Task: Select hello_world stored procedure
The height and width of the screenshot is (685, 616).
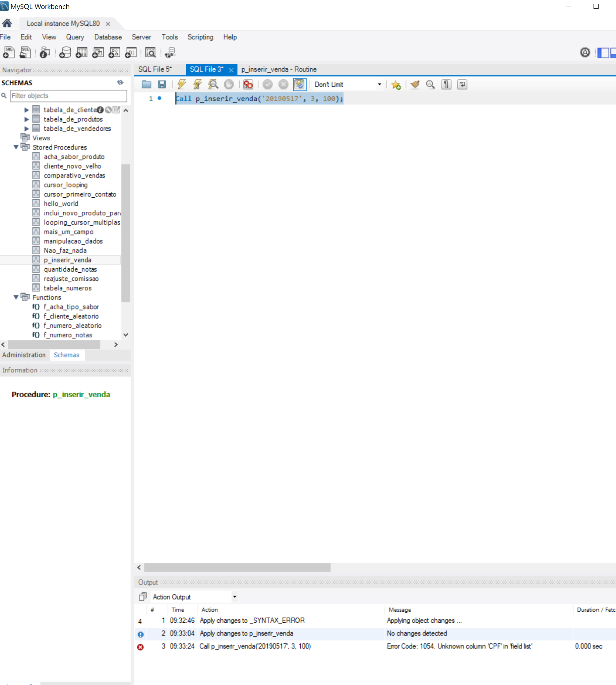Action: click(x=61, y=204)
